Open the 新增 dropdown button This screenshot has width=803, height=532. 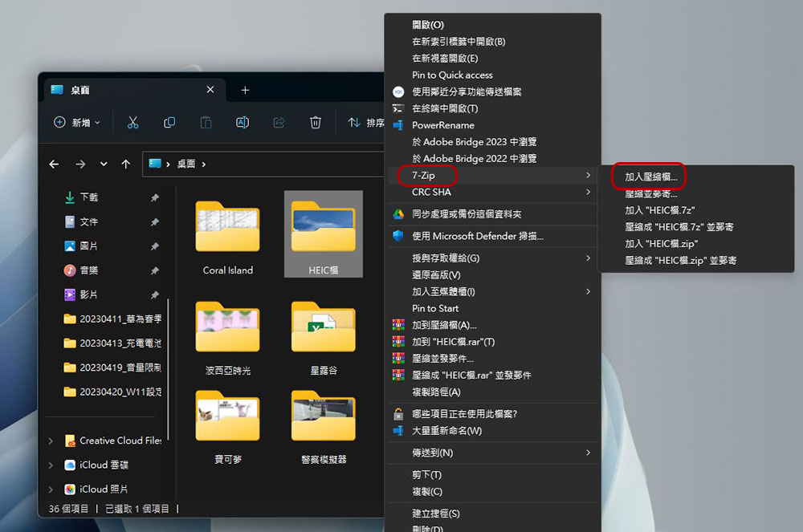77,122
